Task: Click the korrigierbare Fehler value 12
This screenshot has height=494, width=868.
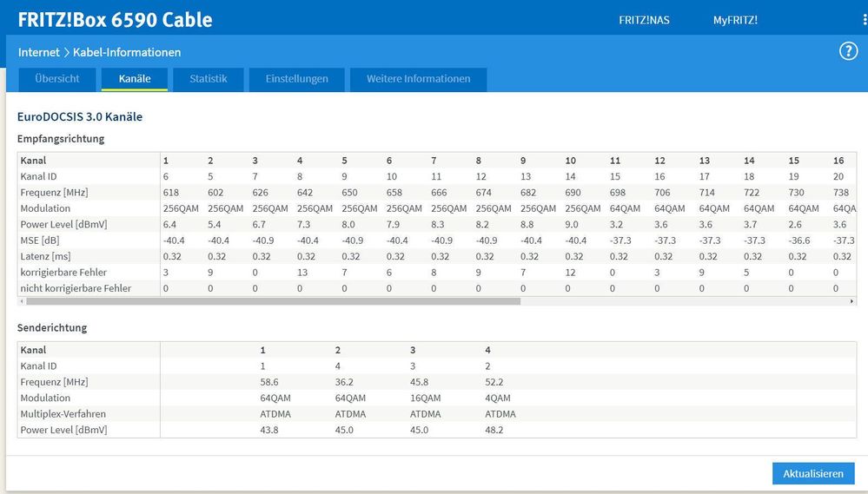Action: (570, 272)
